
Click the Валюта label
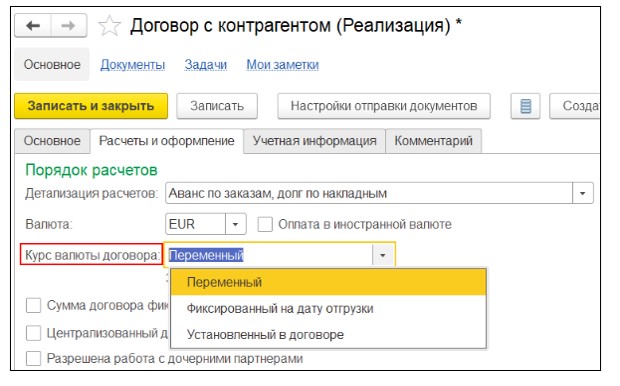(49, 224)
